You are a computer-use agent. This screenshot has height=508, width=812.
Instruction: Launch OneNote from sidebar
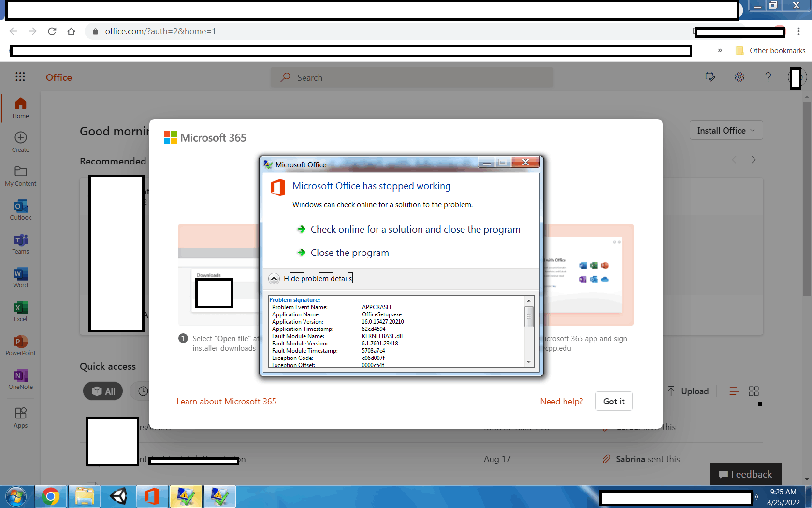coord(20,379)
